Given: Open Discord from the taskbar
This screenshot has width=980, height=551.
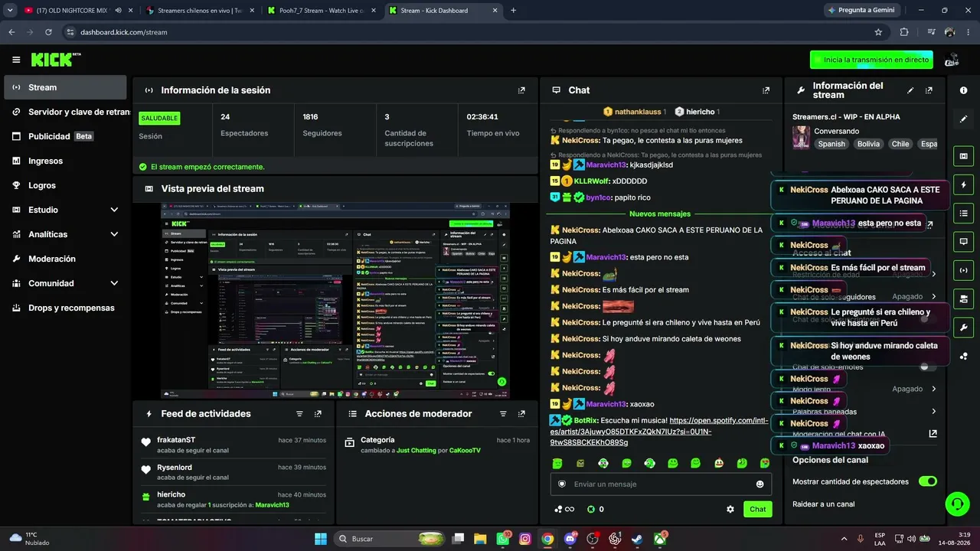Looking at the screenshot, I should pos(570,539).
